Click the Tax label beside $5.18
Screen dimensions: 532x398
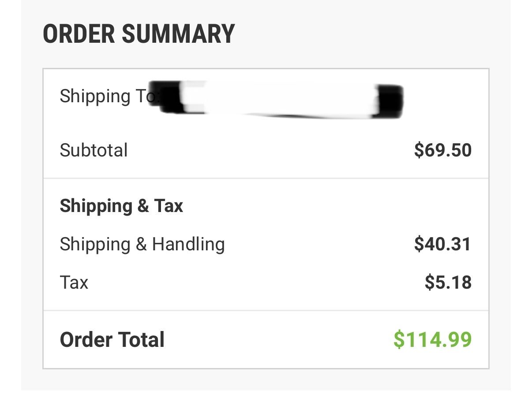tap(74, 282)
